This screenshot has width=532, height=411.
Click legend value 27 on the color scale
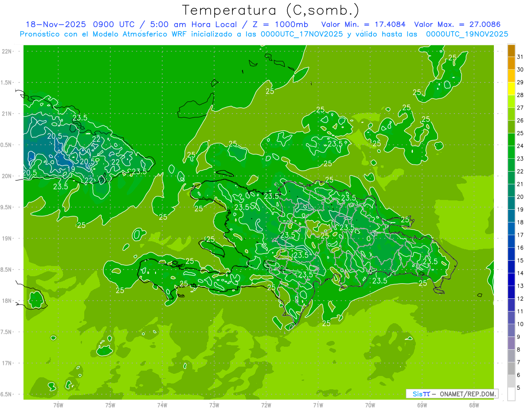click(520, 108)
